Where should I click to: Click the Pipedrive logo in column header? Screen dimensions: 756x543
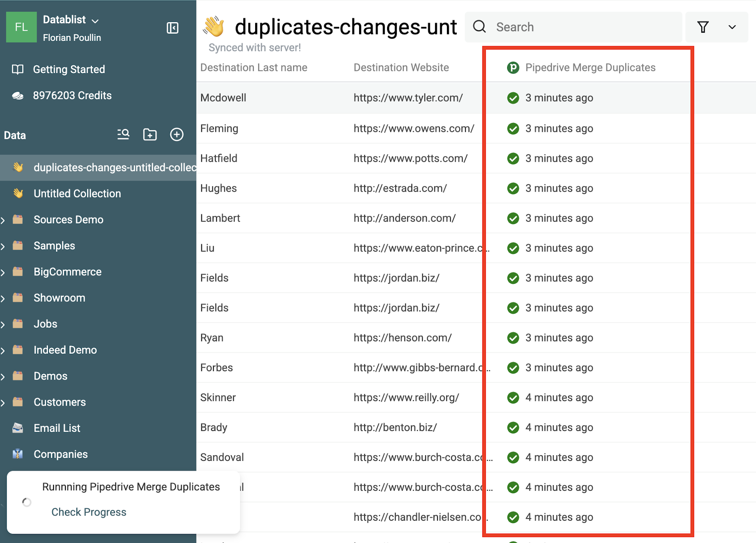tap(513, 68)
